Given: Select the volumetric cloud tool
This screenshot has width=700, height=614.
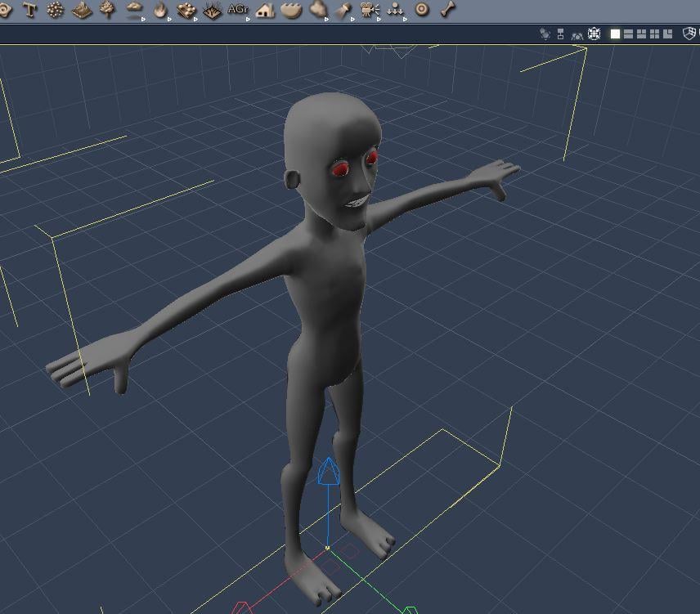Looking at the screenshot, I should pos(318,10).
